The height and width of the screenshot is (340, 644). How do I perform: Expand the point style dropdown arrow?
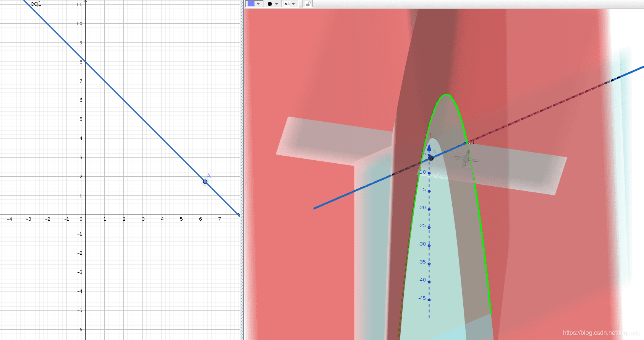pyautogui.click(x=277, y=4)
